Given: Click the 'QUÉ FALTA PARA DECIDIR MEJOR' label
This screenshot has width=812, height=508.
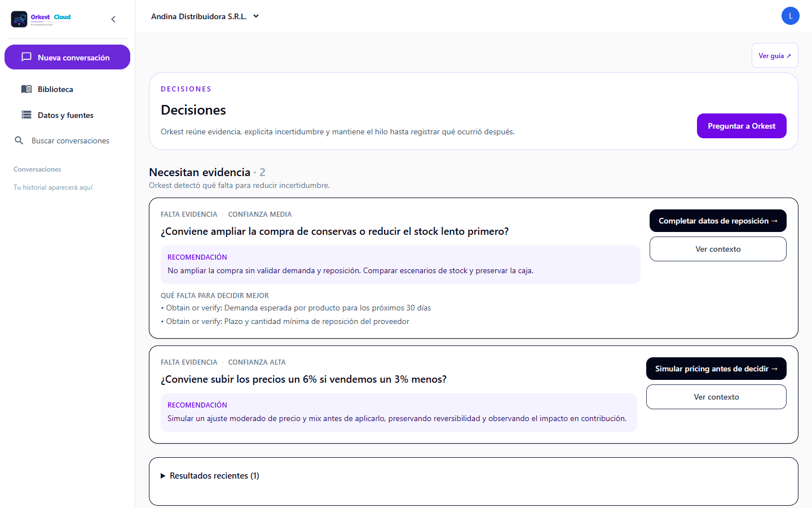Looking at the screenshot, I should coord(215,296).
